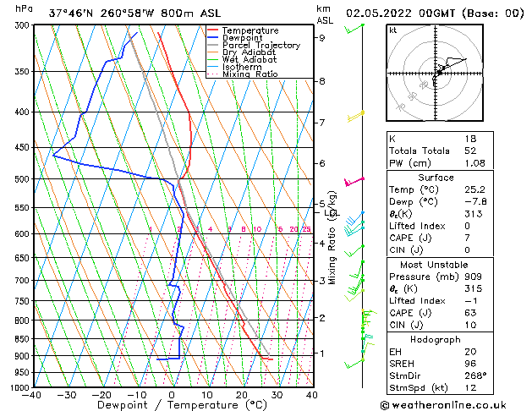Click the coordinates title 37°46'N 260°58'W 800m ASL
The height and width of the screenshot is (411, 532).
pos(134,14)
